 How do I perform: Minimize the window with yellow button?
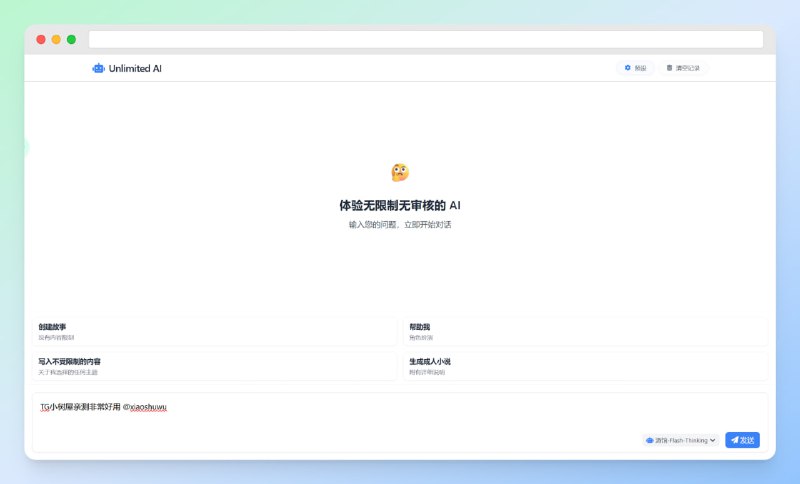56,39
